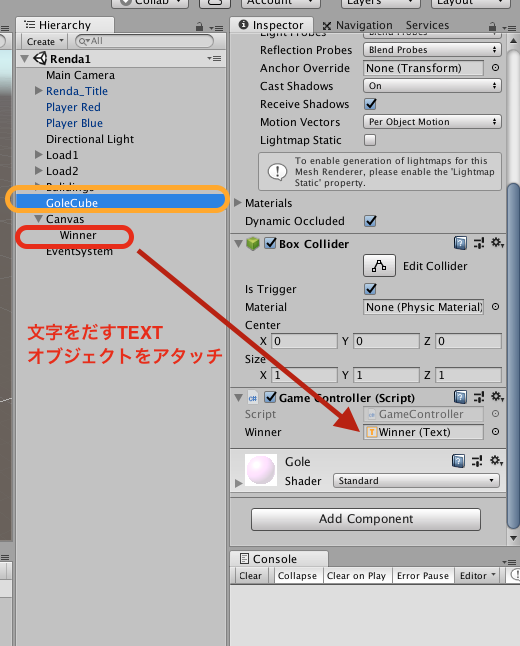Click Size X input field
Image resolution: width=520 pixels, height=646 pixels.
pyautogui.click(x=304, y=375)
